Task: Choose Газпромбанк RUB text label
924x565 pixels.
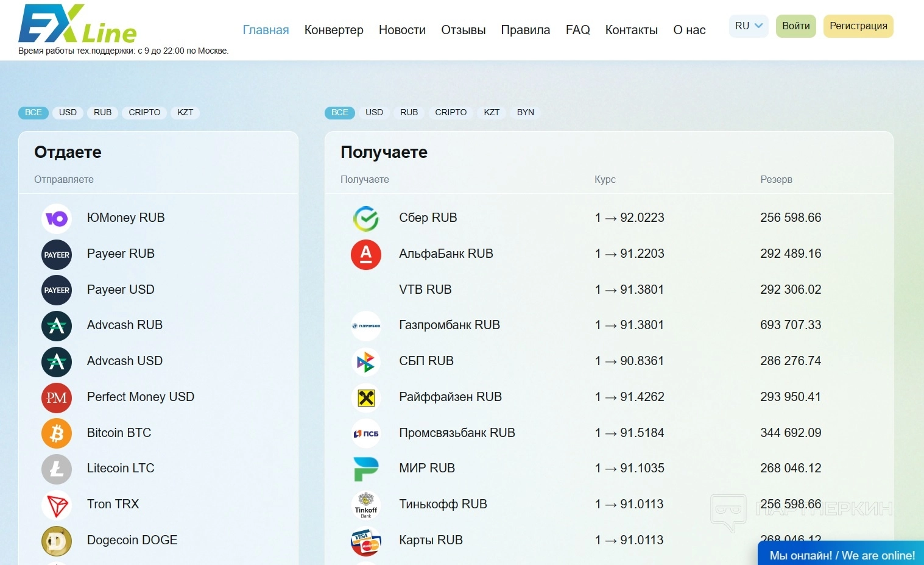Action: tap(450, 325)
